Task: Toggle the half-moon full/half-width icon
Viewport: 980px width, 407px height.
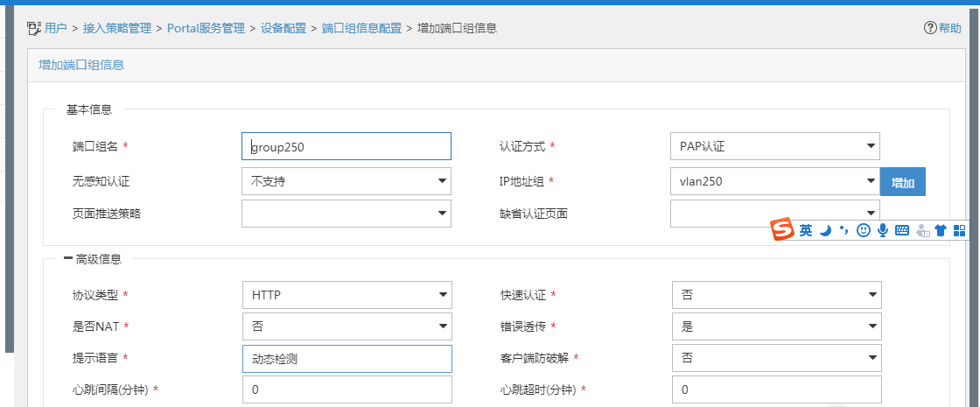Action: 825,230
